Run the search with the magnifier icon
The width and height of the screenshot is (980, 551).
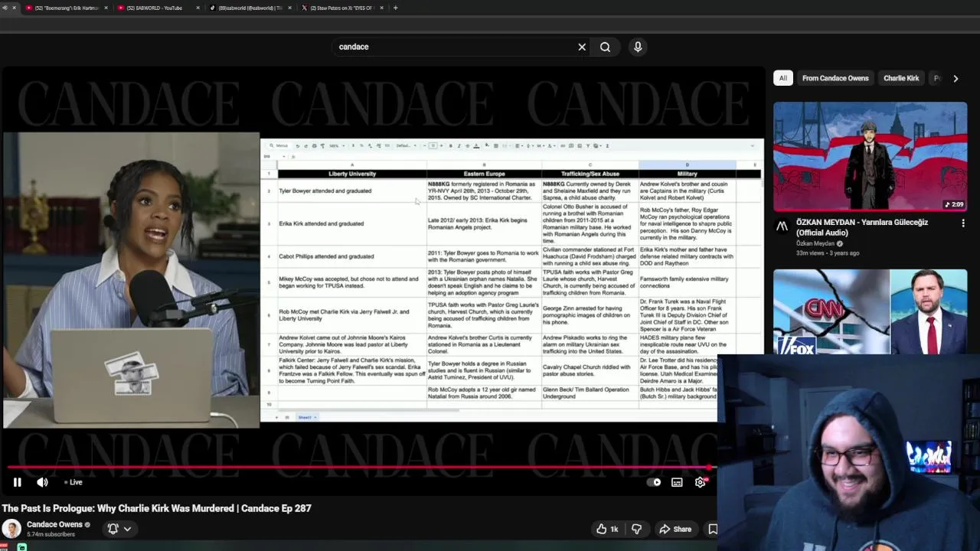[x=605, y=47]
